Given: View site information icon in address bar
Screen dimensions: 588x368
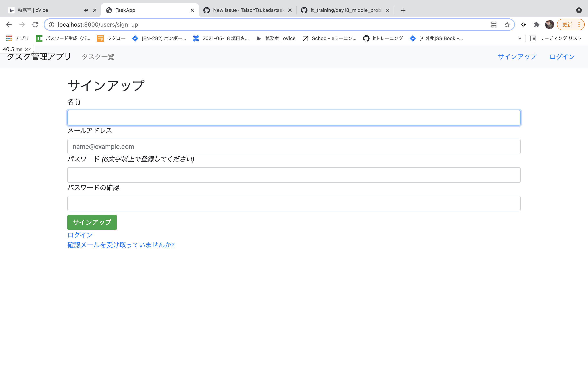Looking at the screenshot, I should tap(51, 25).
